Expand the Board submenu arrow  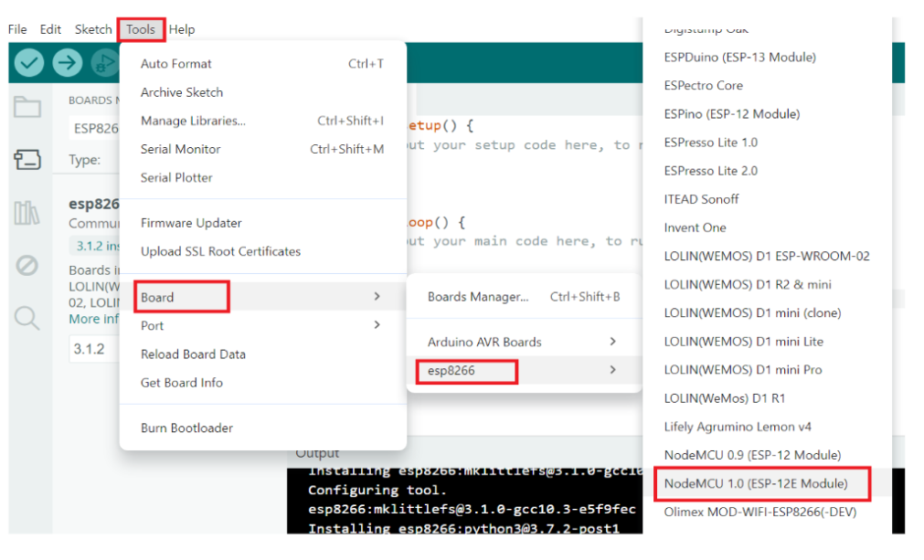pos(377,296)
